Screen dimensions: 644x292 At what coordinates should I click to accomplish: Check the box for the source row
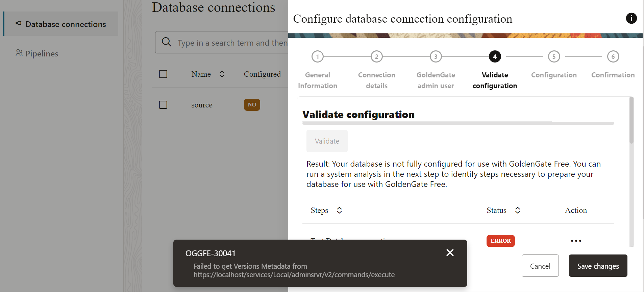tap(163, 105)
